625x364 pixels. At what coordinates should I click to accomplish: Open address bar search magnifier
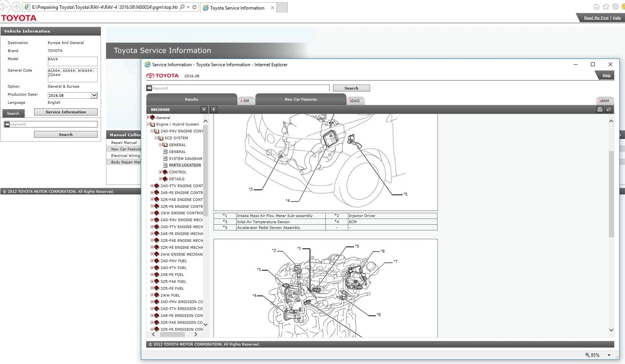pyautogui.click(x=182, y=7)
